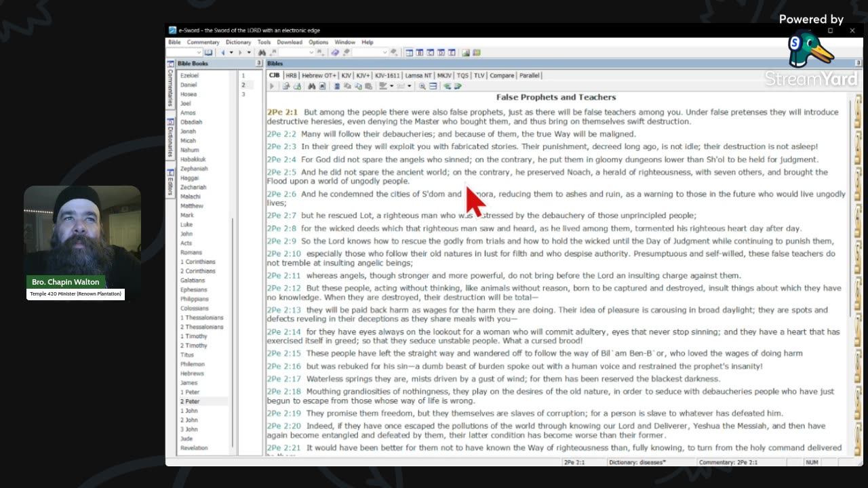Expand the second dropdown arrow in Bibles toolbar
The width and height of the screenshot is (868, 488).
[409, 86]
